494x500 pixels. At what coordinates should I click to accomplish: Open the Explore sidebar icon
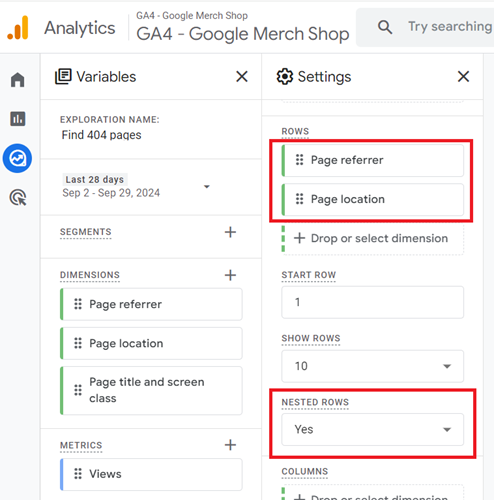[17, 158]
